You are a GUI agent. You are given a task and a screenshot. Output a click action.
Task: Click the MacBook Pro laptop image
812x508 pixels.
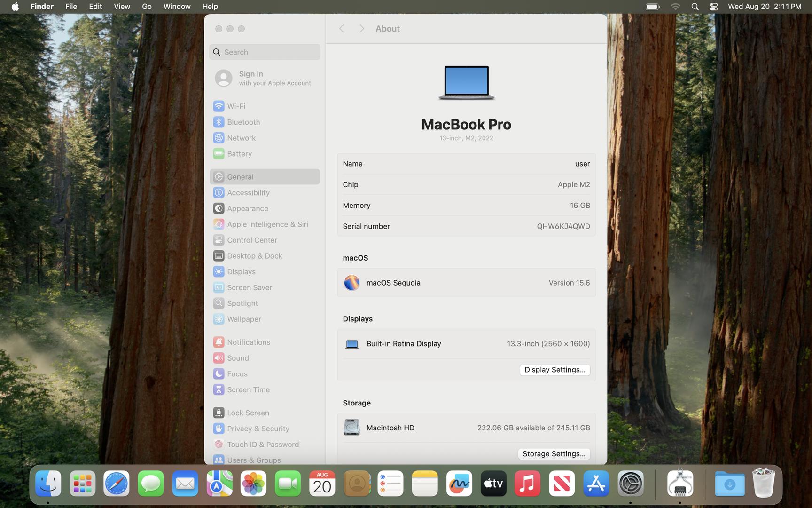coord(467,83)
